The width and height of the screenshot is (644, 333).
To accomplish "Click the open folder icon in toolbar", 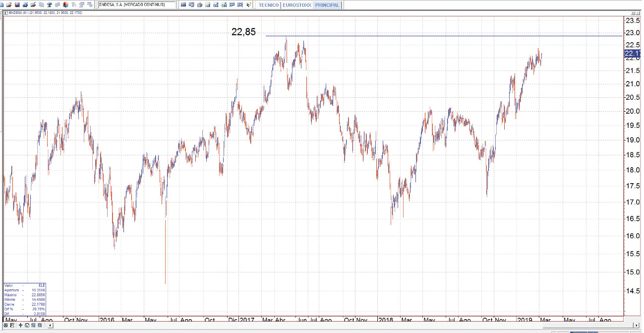I will click(9, 4).
